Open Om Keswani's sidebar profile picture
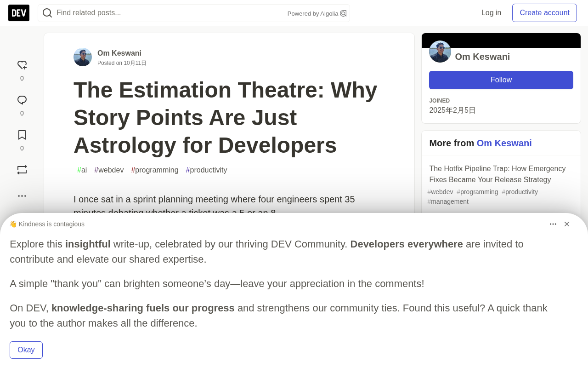Viewport: 588px width, 368px height. [x=440, y=52]
